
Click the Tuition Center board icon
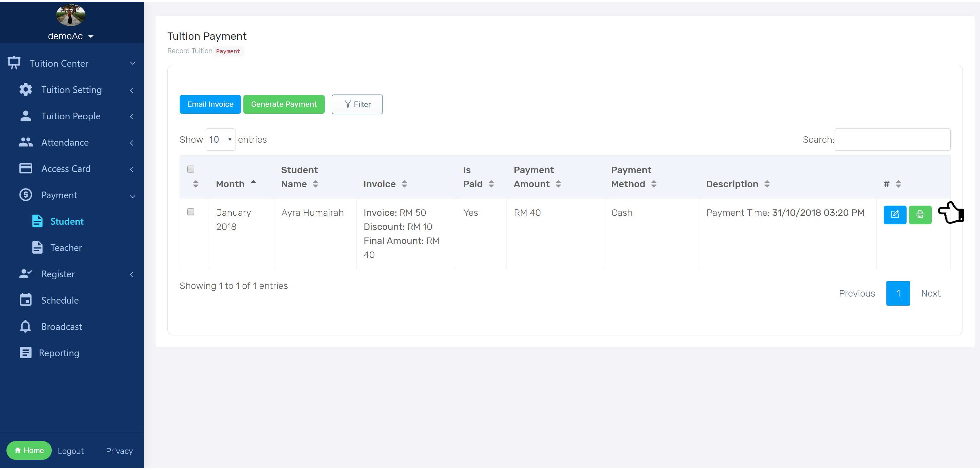(14, 63)
